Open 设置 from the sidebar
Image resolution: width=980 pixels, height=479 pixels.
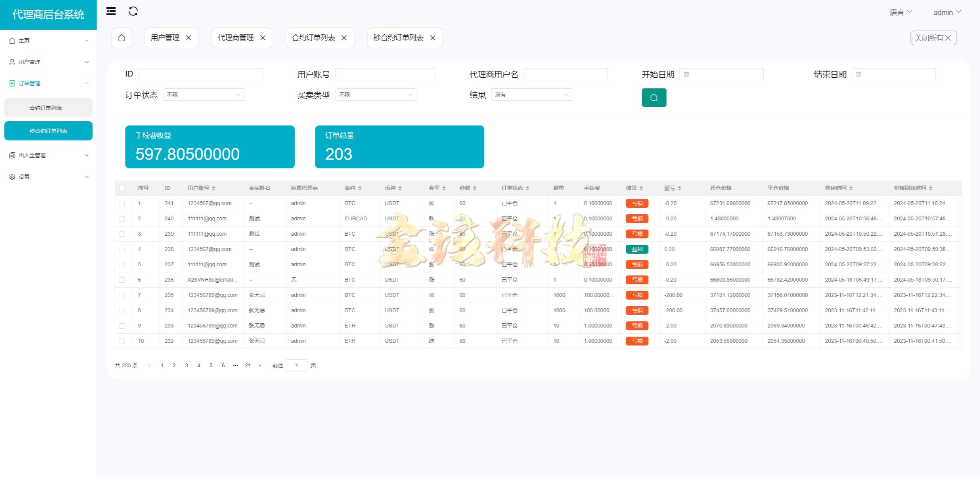pyautogui.click(x=24, y=176)
